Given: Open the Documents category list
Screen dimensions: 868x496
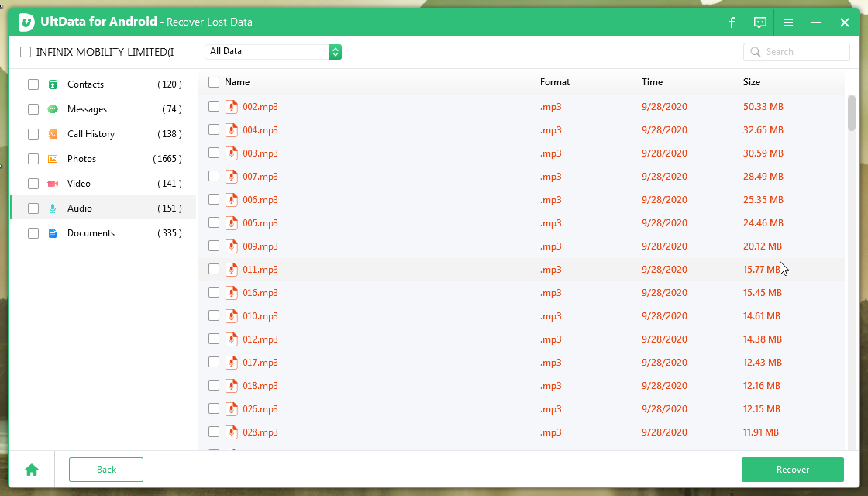Looking at the screenshot, I should click(x=104, y=233).
